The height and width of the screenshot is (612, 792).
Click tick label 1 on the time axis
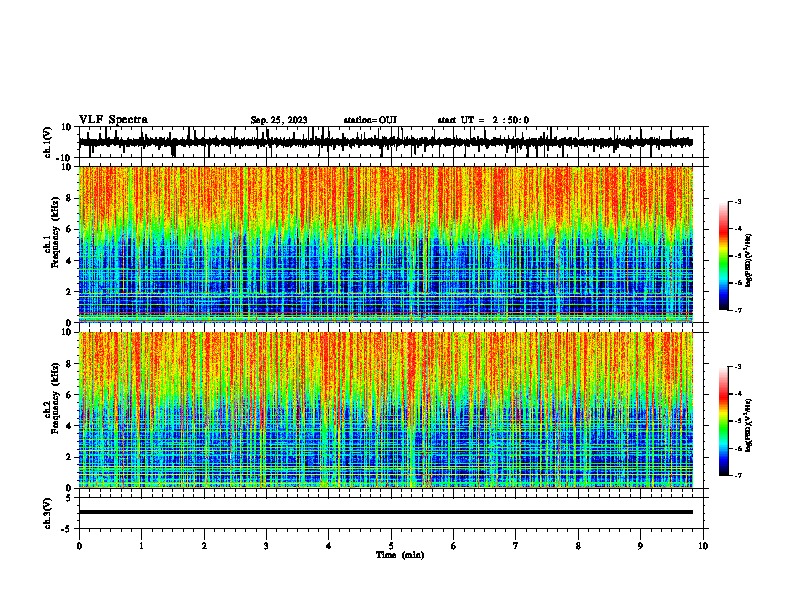[x=141, y=546]
